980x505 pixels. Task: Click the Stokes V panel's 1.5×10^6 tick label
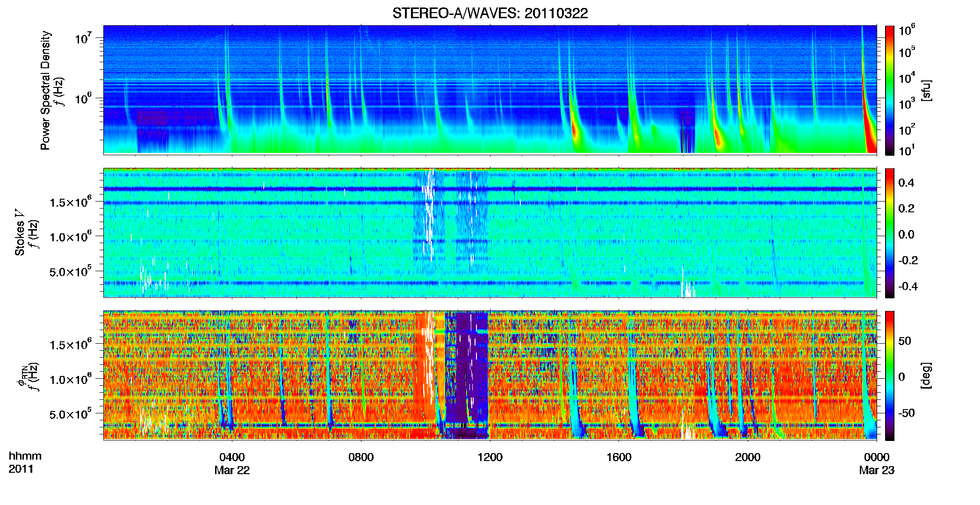tap(71, 202)
